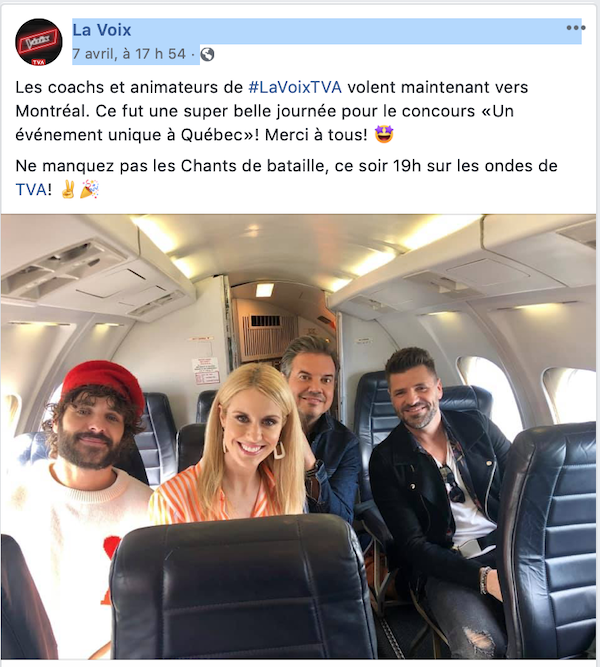Open the three-dot post options menu
Image resolution: width=600 pixels, height=667 pixels.
pos(576,28)
